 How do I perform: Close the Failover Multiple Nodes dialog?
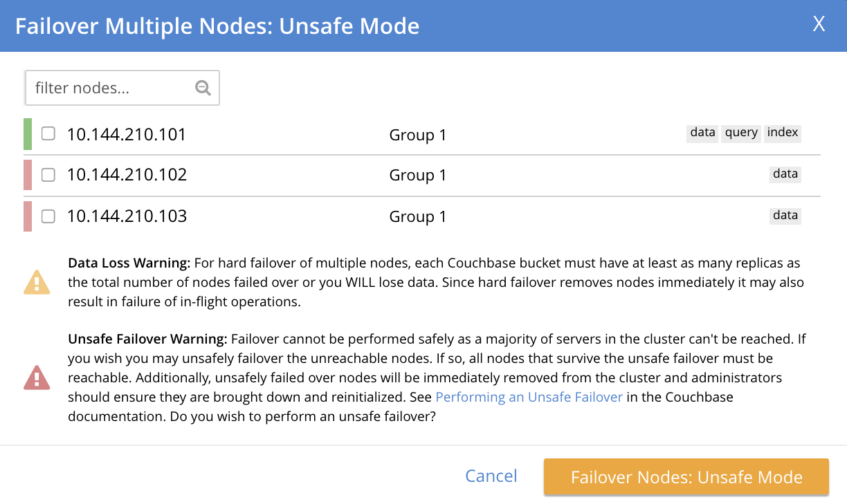pyautogui.click(x=819, y=24)
